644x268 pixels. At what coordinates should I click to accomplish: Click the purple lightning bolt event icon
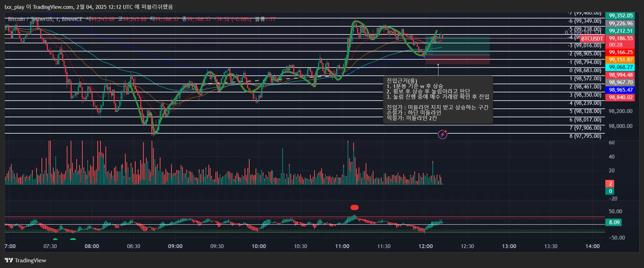tap(442, 134)
